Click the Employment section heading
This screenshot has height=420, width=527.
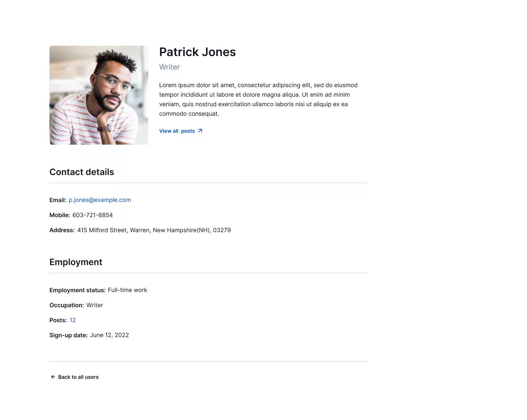point(76,262)
